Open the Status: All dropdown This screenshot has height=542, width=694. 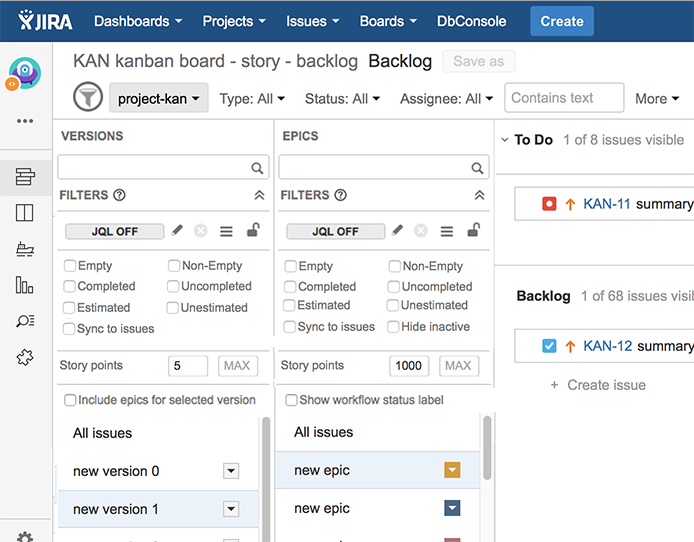click(342, 98)
